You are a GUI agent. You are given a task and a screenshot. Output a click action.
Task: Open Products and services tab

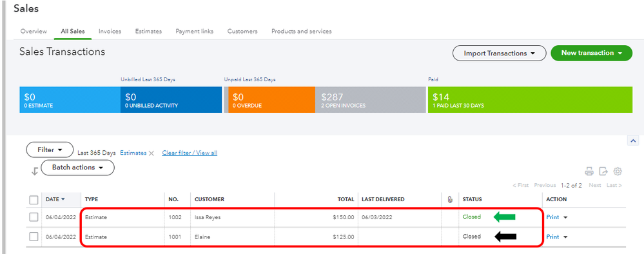coord(302,31)
